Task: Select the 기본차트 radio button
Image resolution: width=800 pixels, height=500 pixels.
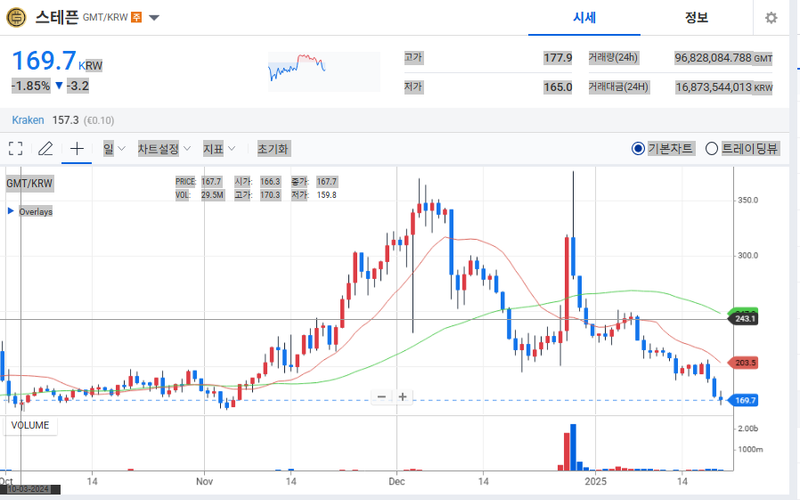Action: tap(638, 149)
